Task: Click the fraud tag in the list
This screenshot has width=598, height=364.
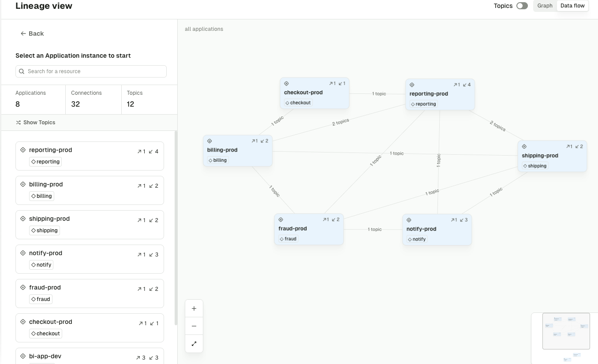Action: [41, 299]
